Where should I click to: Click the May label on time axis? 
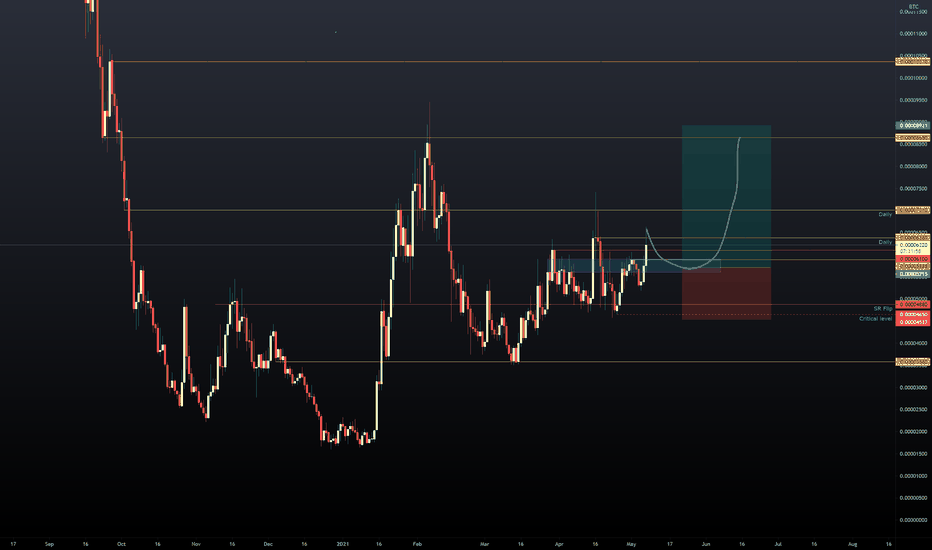tap(631, 544)
